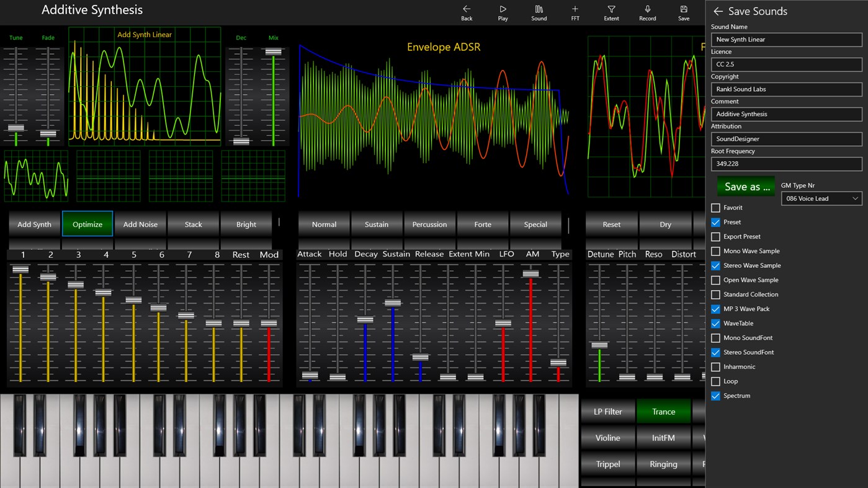The width and height of the screenshot is (868, 488).
Task: Open the GM Type Nr dropdown showing 086 Voice Lead
Action: 821,198
